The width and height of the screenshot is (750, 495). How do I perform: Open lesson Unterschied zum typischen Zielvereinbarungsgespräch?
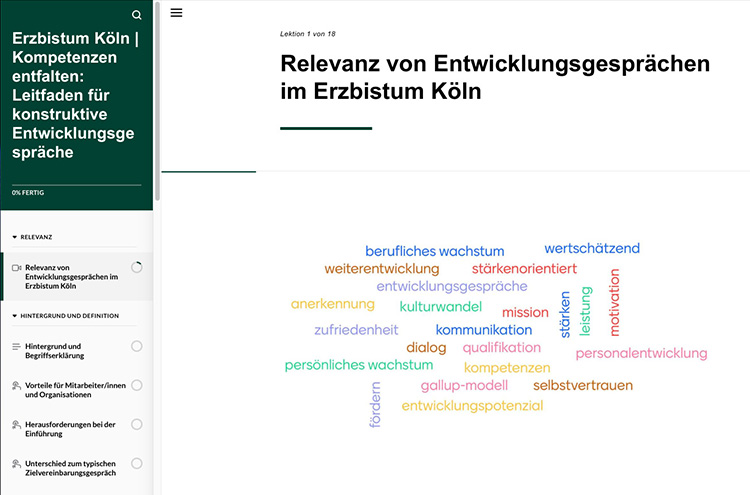pyautogui.click(x=77, y=468)
